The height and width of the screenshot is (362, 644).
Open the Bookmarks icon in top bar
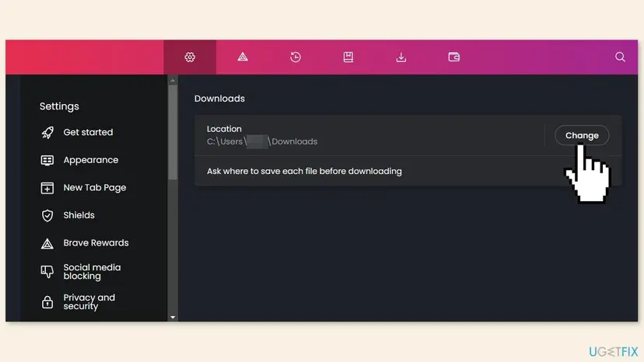(x=348, y=57)
